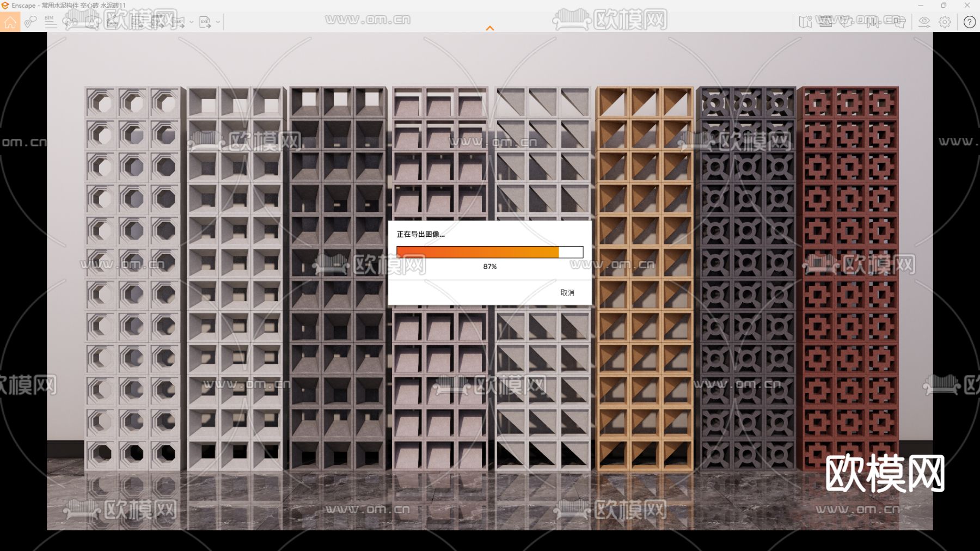Expand the EXE export dropdown arrow
980x551 pixels.
(218, 22)
